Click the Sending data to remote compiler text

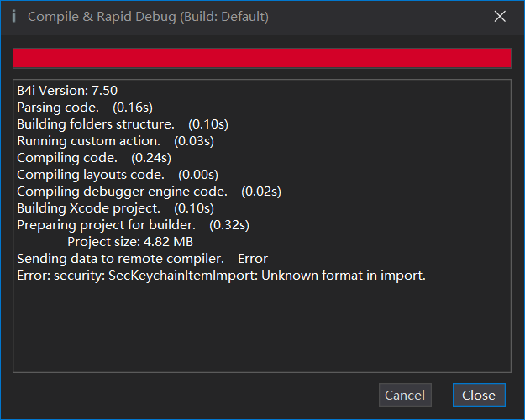[x=120, y=259]
